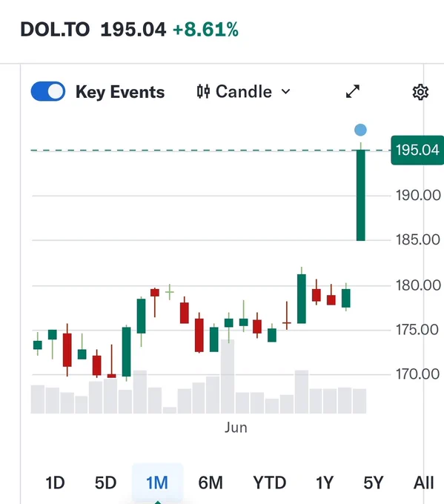Screen dimensions: 444x504
Task: Select the 1D time range
Action: (x=55, y=483)
